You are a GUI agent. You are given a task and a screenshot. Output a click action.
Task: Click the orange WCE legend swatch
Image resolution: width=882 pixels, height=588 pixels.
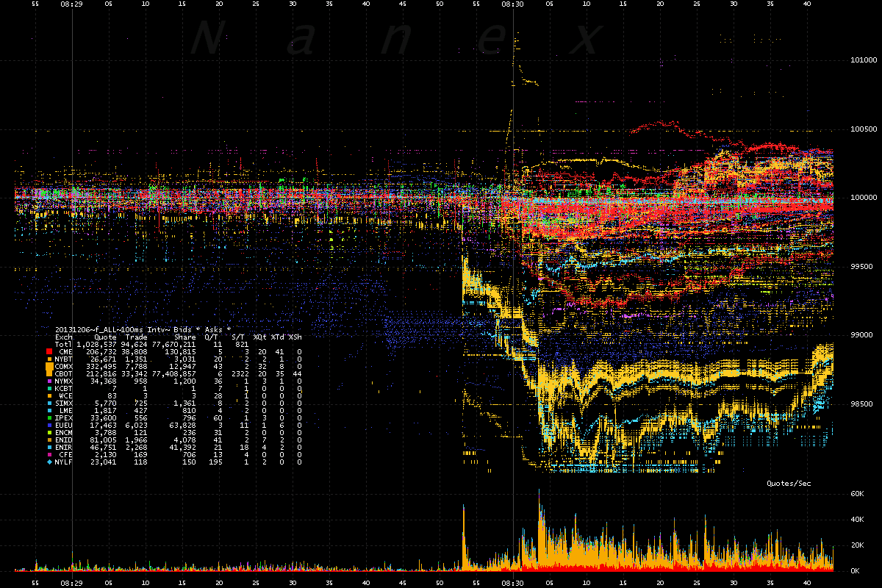[49, 395]
